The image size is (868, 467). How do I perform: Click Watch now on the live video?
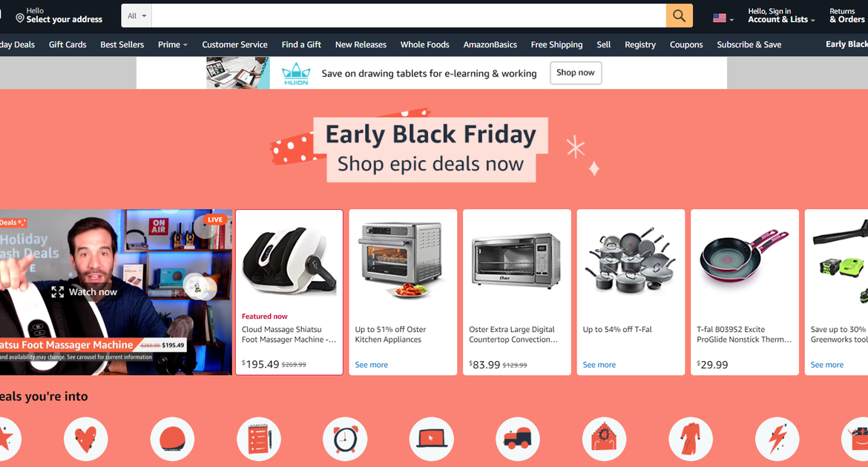pos(84,291)
